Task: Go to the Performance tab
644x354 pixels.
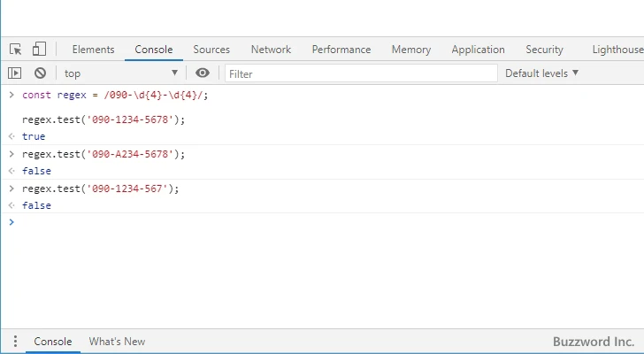Action: tap(341, 50)
